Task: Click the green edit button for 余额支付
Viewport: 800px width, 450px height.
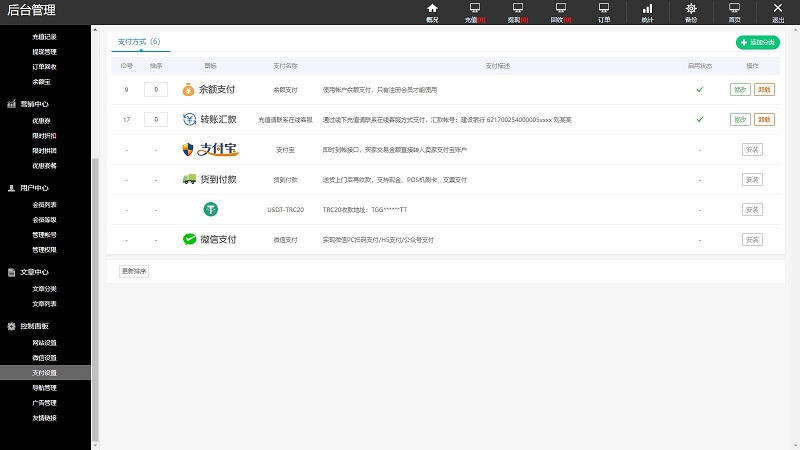Action: (x=740, y=89)
